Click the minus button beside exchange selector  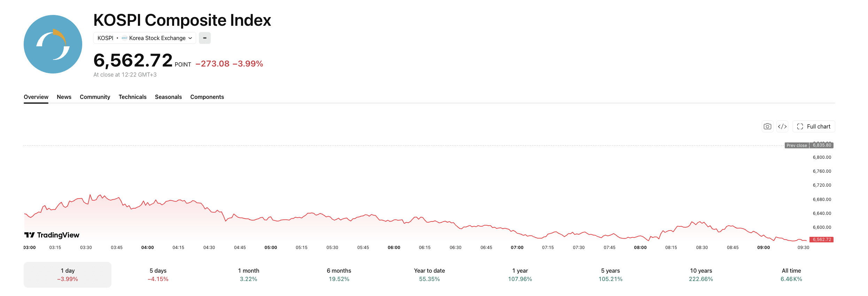205,38
